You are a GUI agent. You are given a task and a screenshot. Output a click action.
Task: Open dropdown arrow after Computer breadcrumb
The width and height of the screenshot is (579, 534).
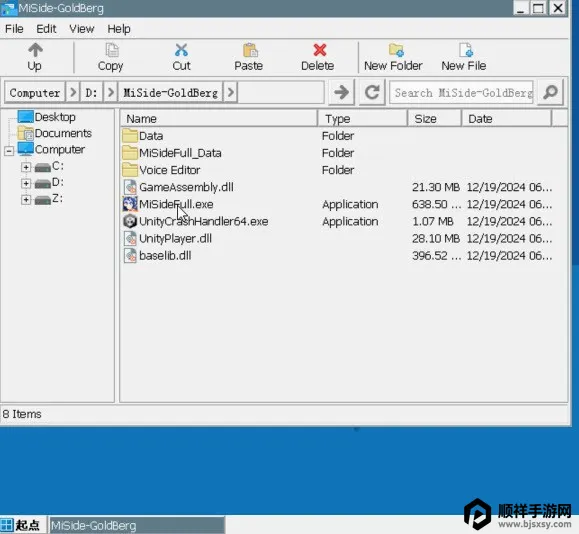[73, 92]
